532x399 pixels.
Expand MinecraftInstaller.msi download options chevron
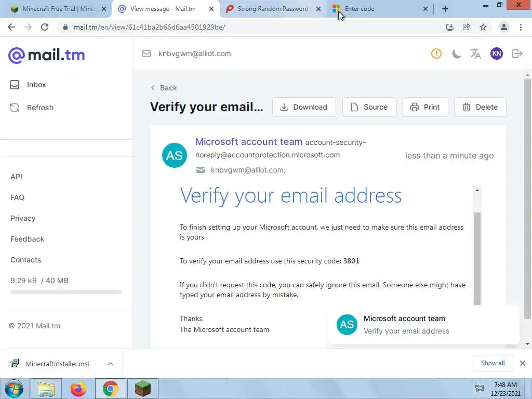[111, 364]
